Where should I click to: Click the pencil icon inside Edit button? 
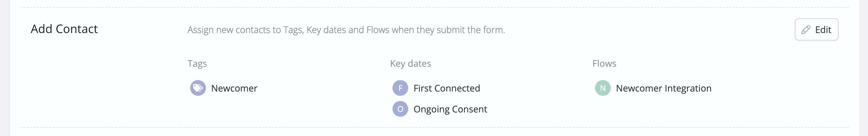click(x=806, y=30)
